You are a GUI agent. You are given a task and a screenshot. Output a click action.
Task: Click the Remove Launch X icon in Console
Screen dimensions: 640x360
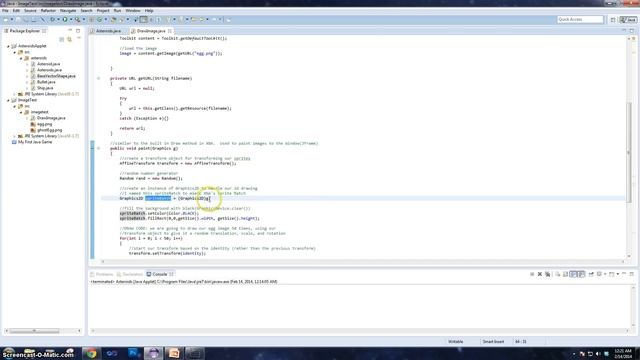(x=540, y=274)
